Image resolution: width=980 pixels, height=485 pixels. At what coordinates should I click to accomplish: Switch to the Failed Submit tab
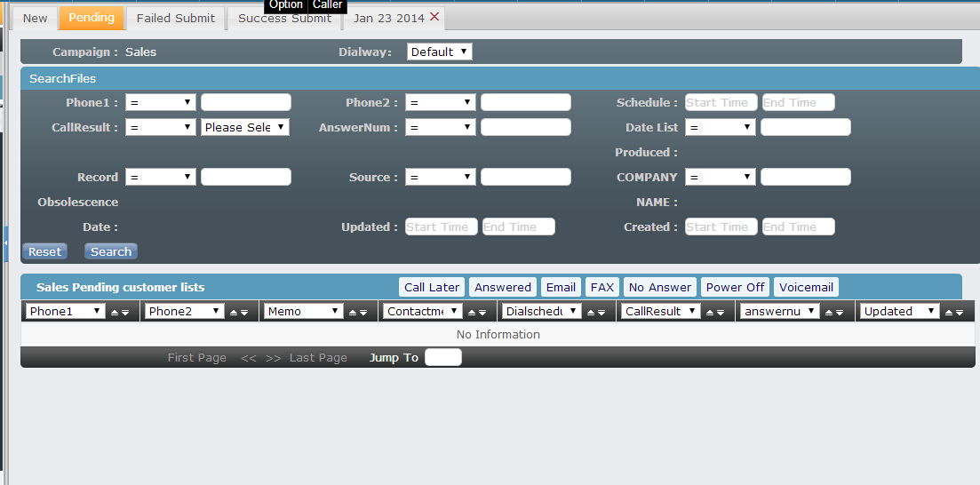tap(175, 18)
